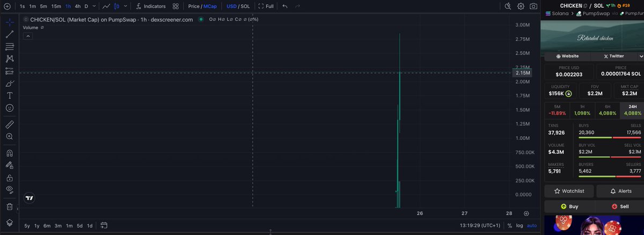The height and width of the screenshot is (235, 644).
Task: Toggle stay in drawing mode
Action: click(x=10, y=165)
